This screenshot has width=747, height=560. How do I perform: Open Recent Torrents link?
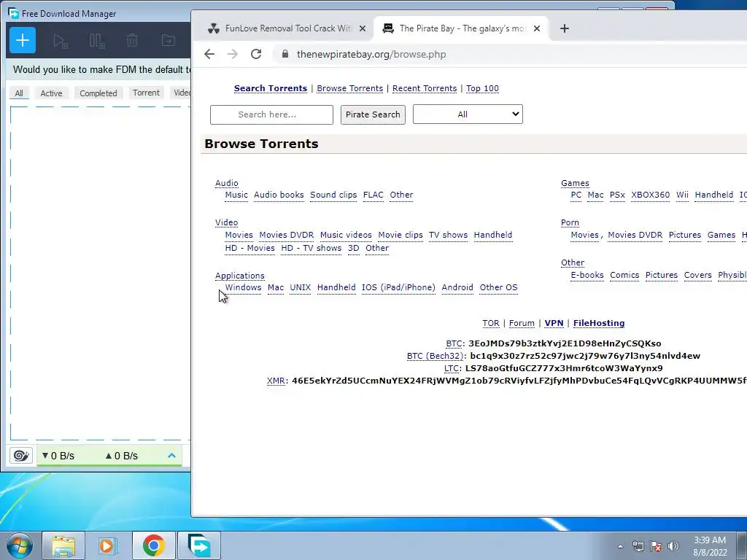425,88
